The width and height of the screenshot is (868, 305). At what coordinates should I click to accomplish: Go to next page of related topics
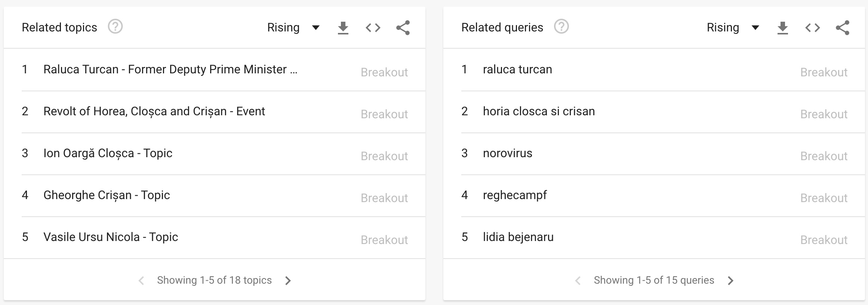point(288,280)
